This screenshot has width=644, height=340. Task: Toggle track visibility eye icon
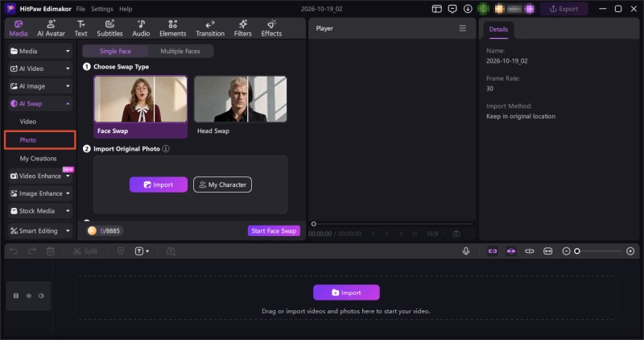pyautogui.click(x=29, y=296)
